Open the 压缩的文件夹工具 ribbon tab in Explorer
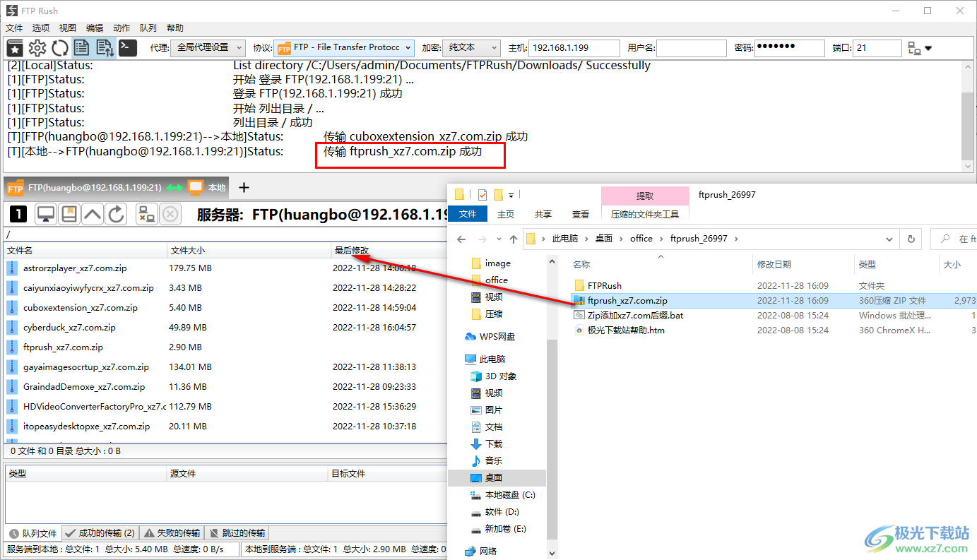This screenshot has width=977, height=560. click(645, 214)
